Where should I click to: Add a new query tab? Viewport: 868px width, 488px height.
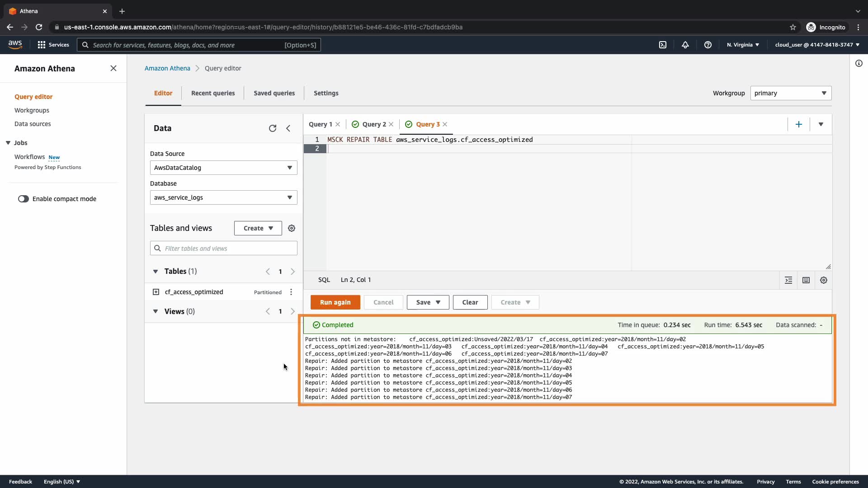pyautogui.click(x=799, y=124)
